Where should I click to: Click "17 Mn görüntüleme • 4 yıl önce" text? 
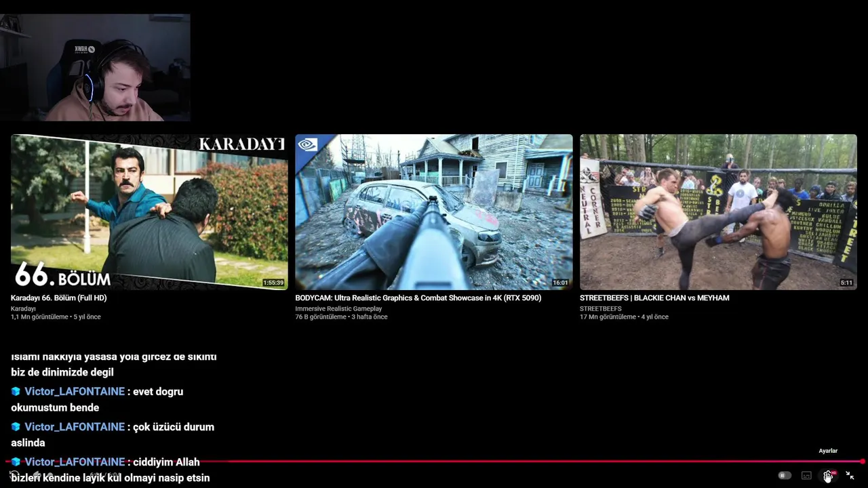tap(624, 317)
